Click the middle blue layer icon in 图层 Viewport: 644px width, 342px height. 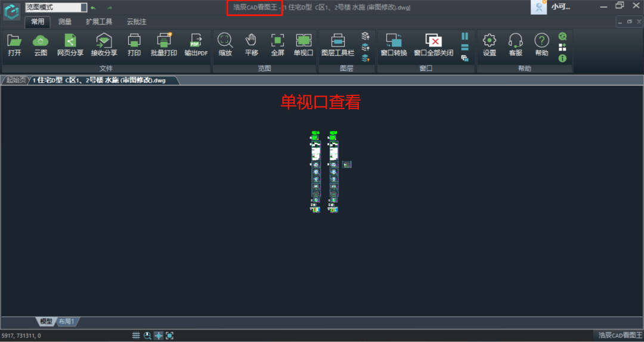[x=365, y=47]
